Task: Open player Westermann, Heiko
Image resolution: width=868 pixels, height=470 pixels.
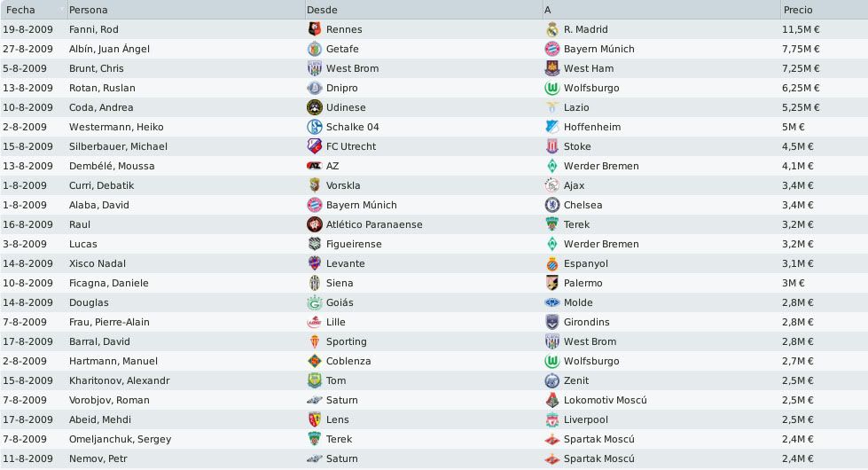Action: [116, 127]
